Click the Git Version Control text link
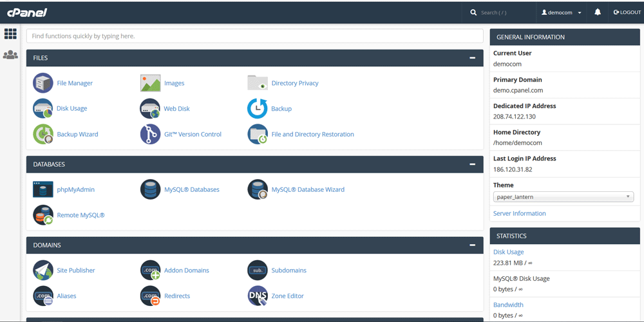The height and width of the screenshot is (322, 644). [x=193, y=134]
